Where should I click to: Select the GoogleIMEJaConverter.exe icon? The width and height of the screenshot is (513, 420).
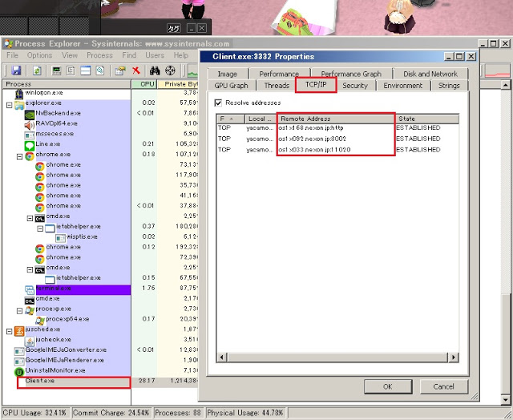pos(19,350)
